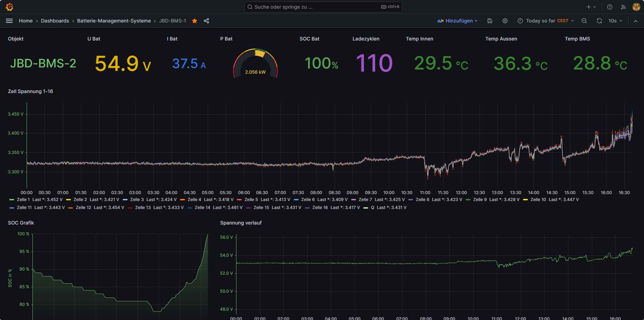Click the share dashboard icon
Viewport: 644px width, 320px height.
click(206, 21)
